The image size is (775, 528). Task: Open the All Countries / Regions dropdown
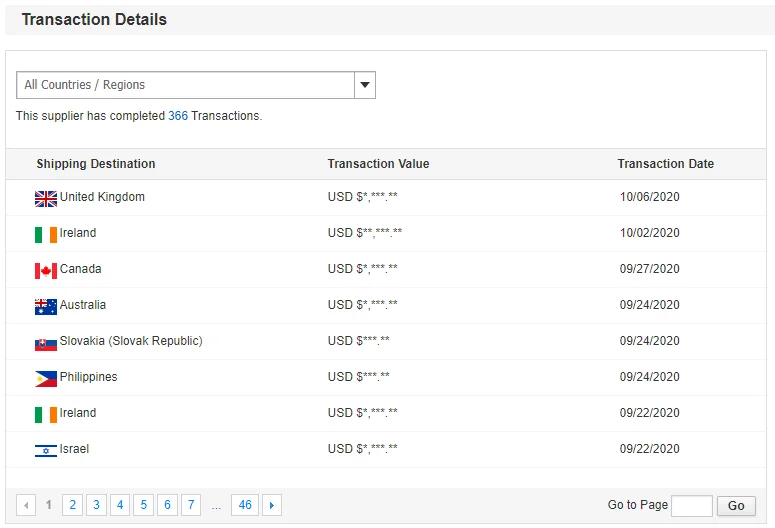186,85
